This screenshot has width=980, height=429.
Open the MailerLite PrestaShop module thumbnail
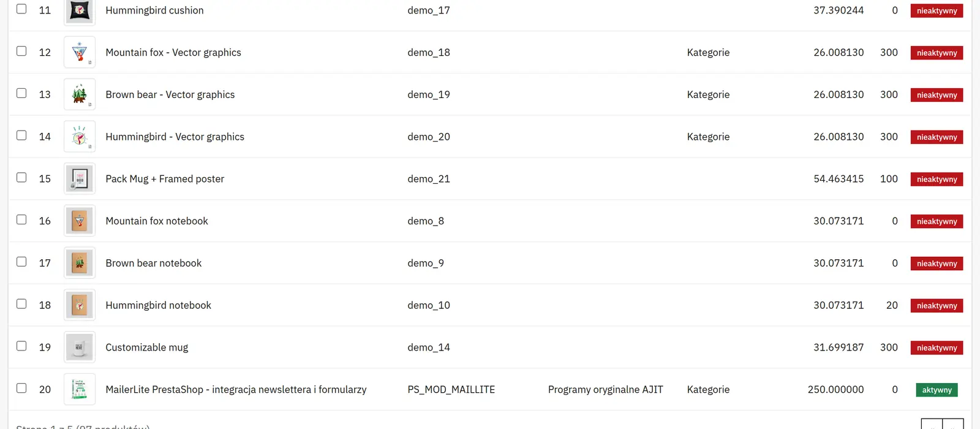tap(80, 389)
